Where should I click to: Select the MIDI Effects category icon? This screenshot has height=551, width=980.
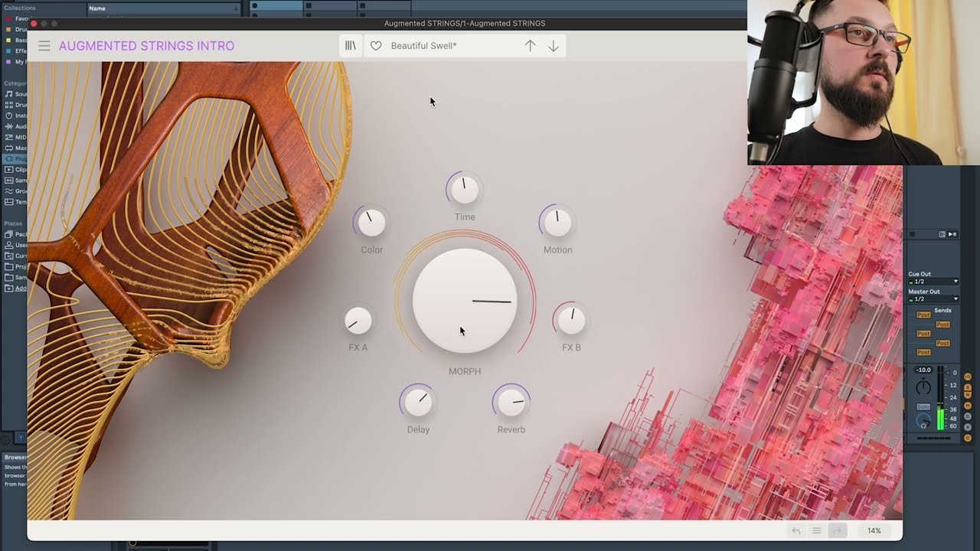(x=8, y=137)
